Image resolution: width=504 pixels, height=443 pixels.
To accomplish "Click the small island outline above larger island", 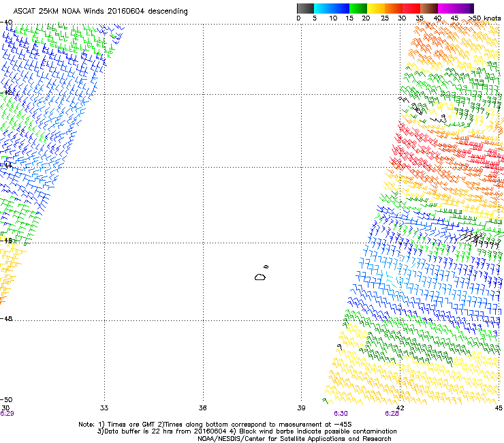I will coord(266,266).
